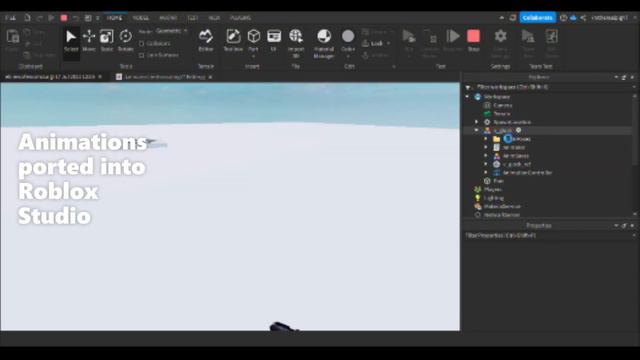The image size is (640, 360).
Task: Open the Part dropdown arrow
Action: tap(253, 56)
